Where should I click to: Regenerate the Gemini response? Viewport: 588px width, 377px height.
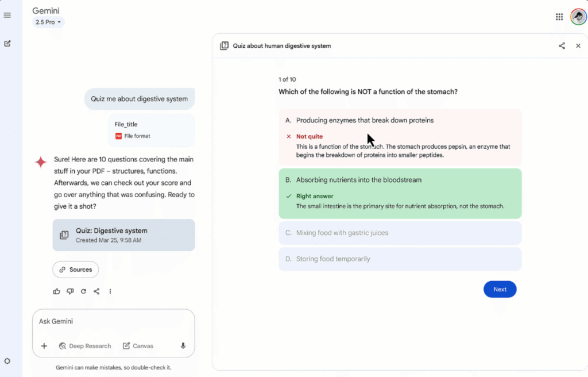[x=83, y=291]
